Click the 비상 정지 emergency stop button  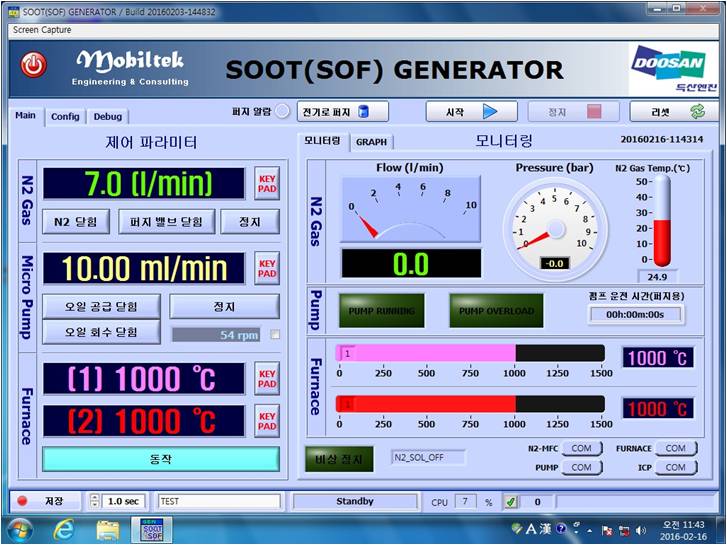point(339,459)
